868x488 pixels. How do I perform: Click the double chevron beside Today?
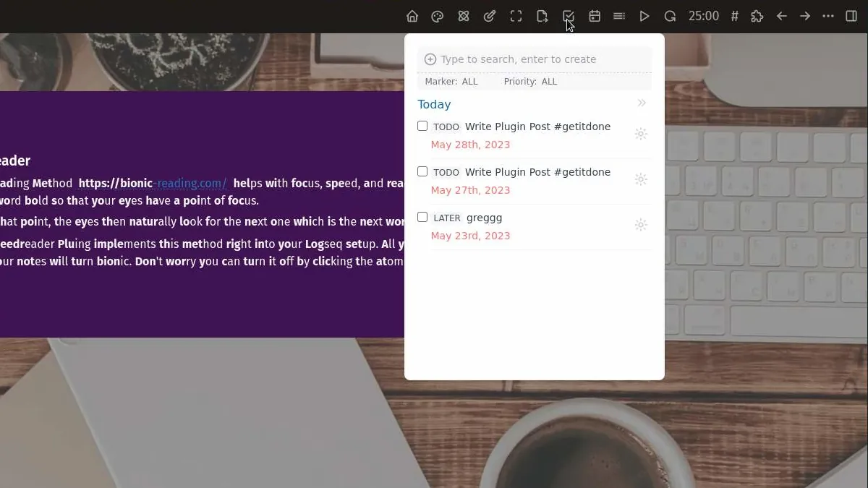pyautogui.click(x=642, y=103)
